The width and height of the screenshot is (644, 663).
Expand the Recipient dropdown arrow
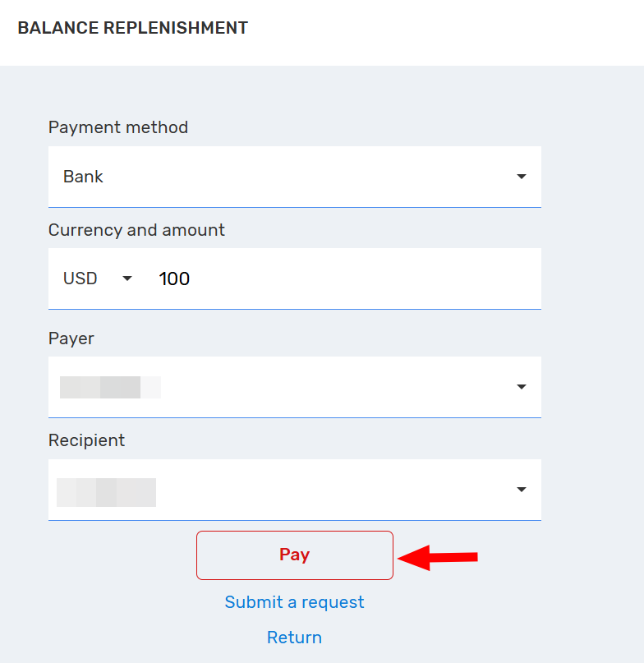(521, 490)
